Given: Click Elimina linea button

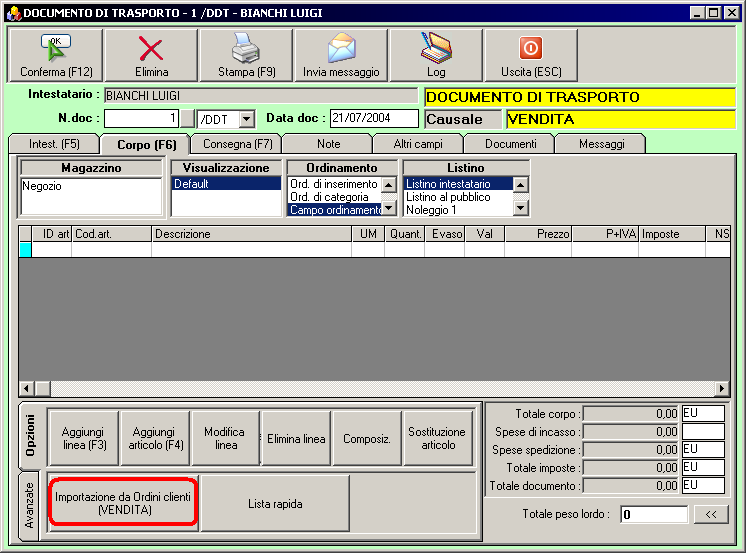Looking at the screenshot, I should [x=296, y=438].
